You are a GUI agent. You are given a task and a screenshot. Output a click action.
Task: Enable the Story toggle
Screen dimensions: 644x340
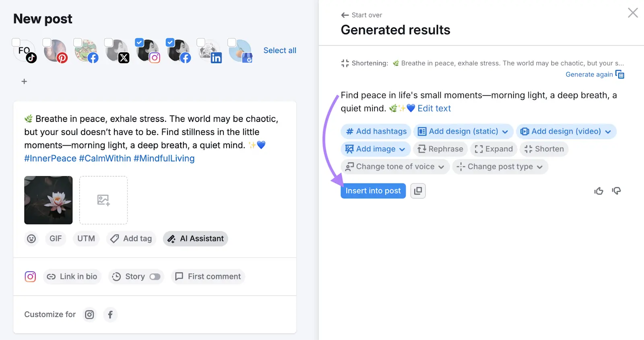[x=155, y=277]
